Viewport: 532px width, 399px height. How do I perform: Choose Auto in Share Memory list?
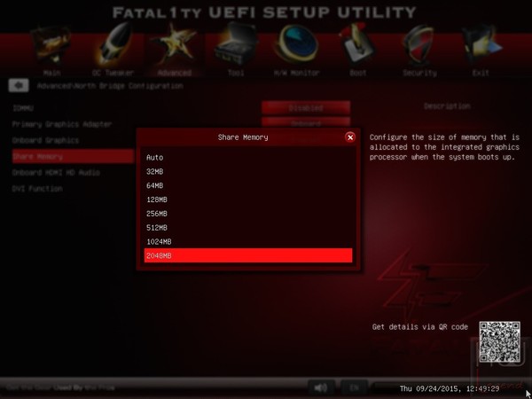pos(248,158)
